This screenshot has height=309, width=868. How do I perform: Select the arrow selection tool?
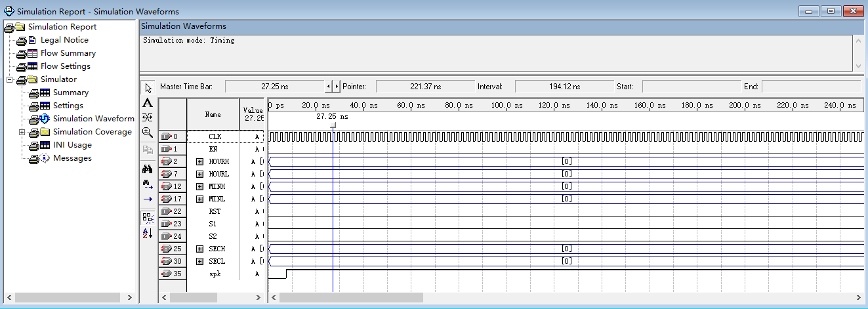coord(148,89)
